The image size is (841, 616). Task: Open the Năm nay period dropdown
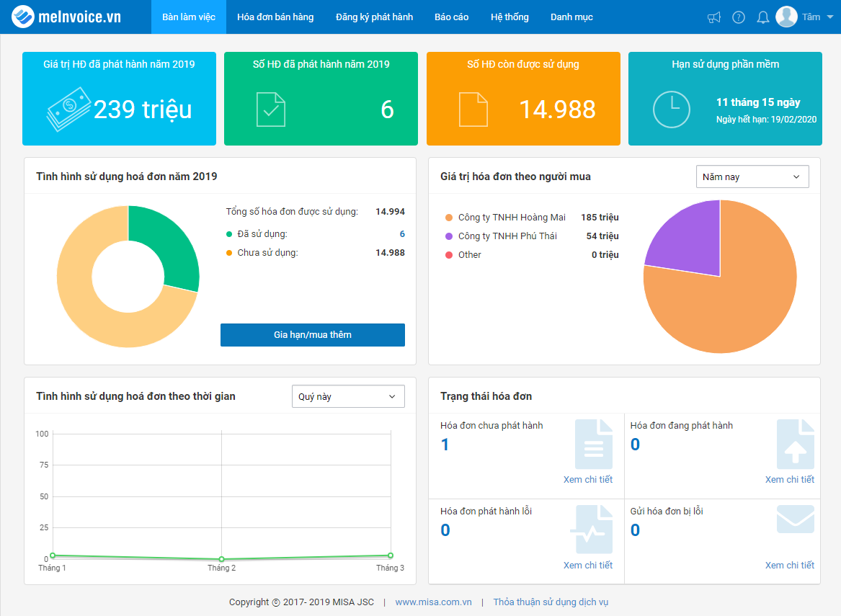[752, 177]
